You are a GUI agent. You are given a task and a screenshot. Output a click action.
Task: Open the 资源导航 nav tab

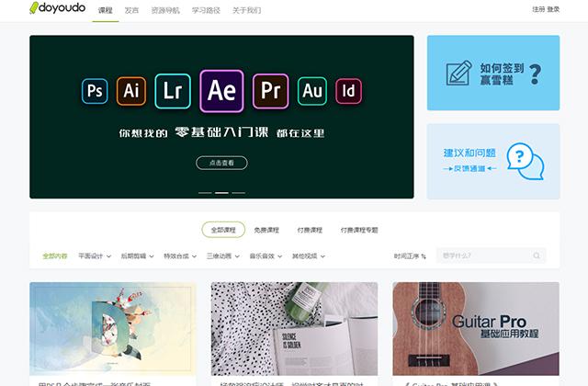coord(165,10)
